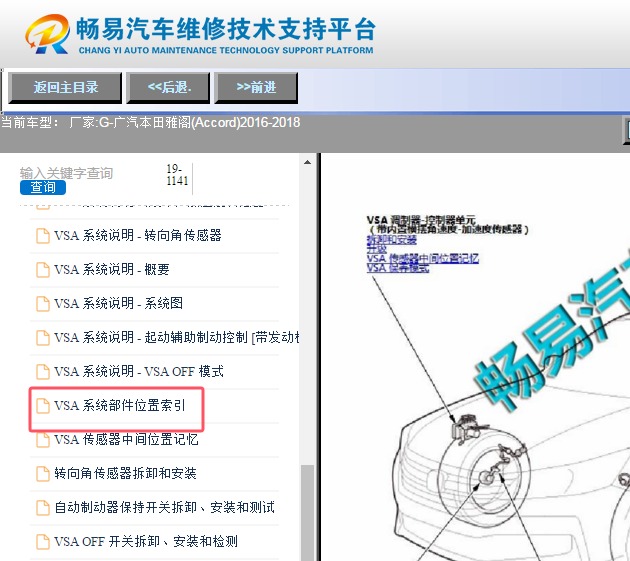This screenshot has width=630, height=561.
Task: Click the 当前车型 vehicle model text
Action: (151, 122)
